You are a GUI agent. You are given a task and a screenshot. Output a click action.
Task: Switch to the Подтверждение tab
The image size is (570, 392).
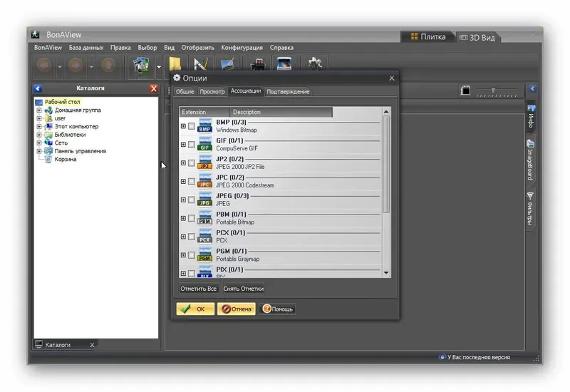coord(289,92)
